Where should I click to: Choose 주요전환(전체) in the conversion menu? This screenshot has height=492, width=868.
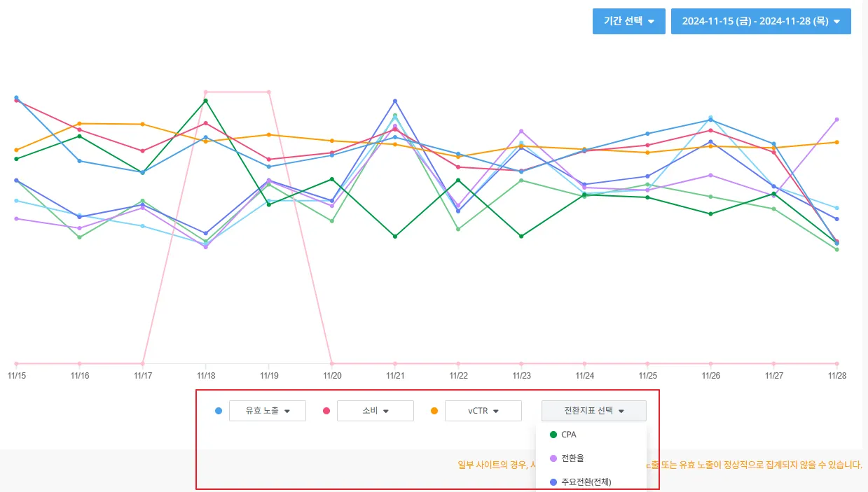[x=586, y=482]
